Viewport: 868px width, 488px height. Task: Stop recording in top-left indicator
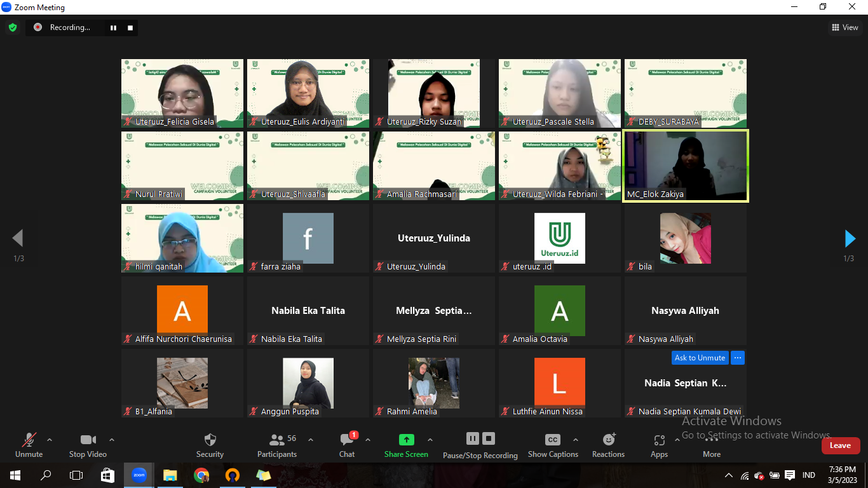click(x=130, y=27)
